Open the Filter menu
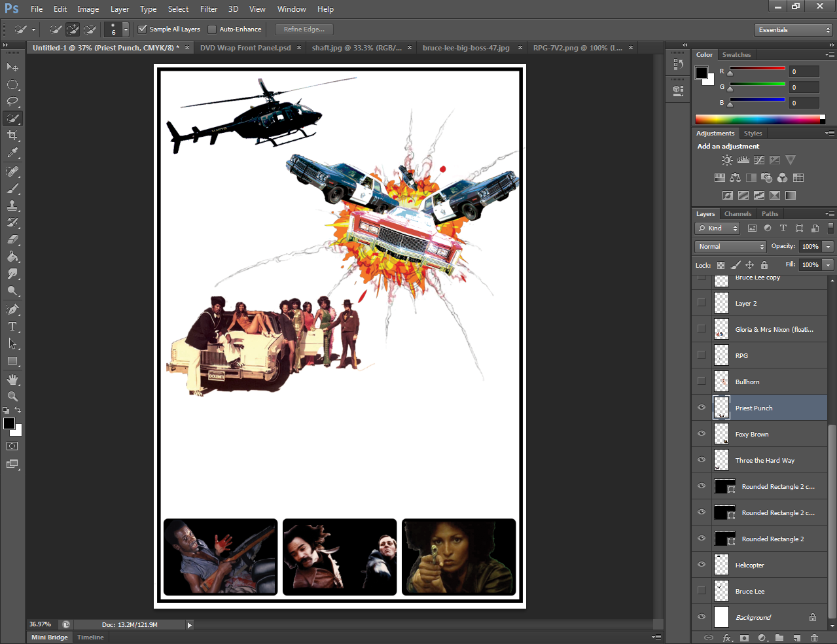The width and height of the screenshot is (837, 644). coord(209,9)
